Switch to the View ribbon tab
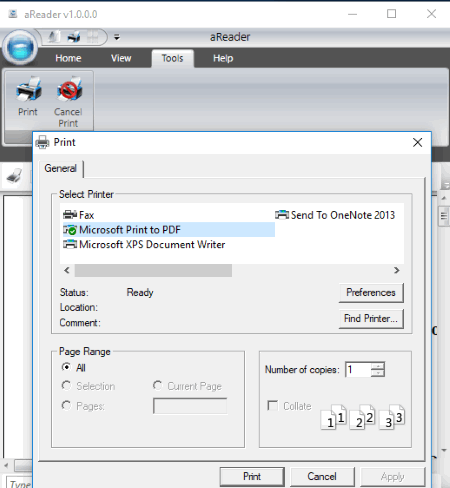450x488 pixels. coord(121,58)
